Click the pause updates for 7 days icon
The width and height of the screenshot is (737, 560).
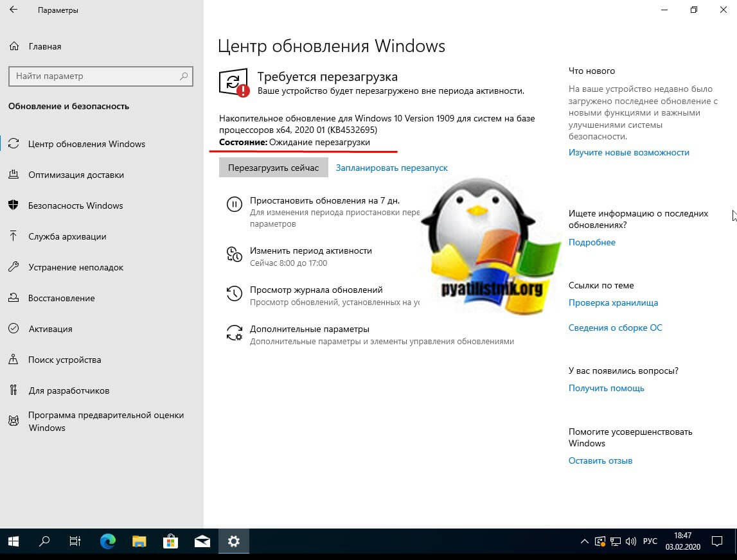click(x=234, y=205)
